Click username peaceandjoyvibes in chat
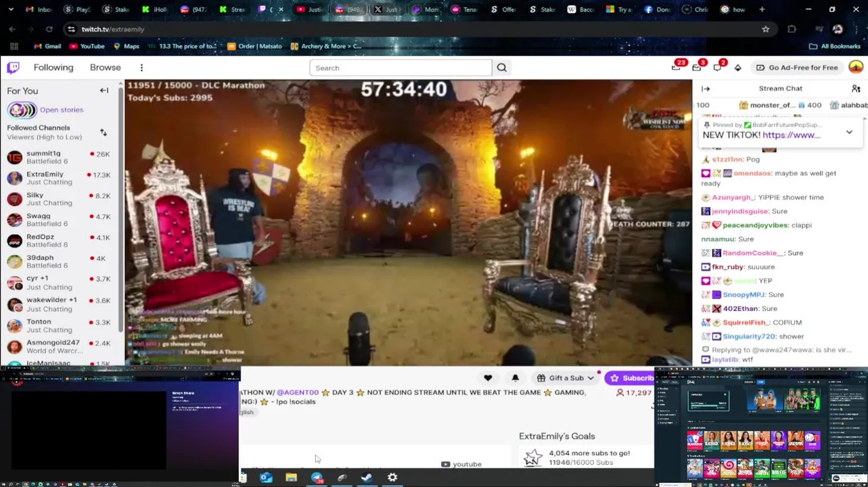The height and width of the screenshot is (487, 868). [756, 225]
